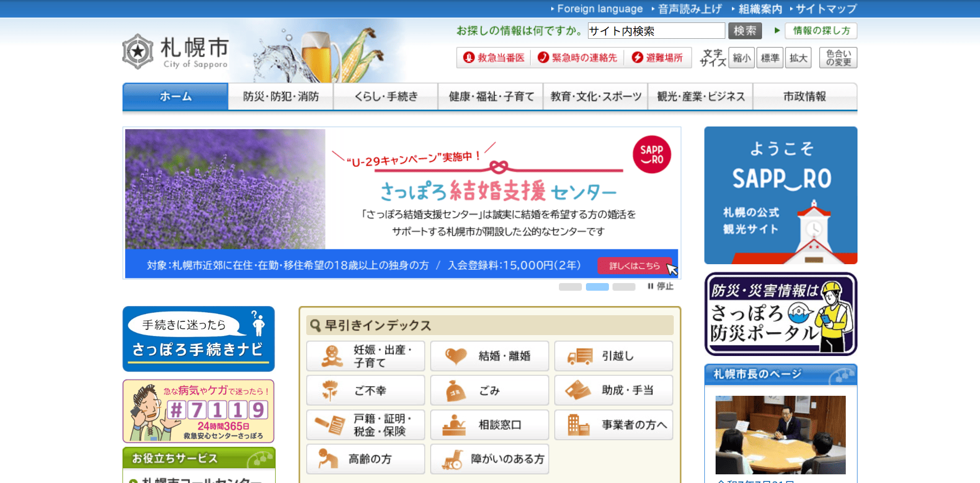Click the ご不幸 flower icon tile
980x483 pixels.
(x=365, y=390)
